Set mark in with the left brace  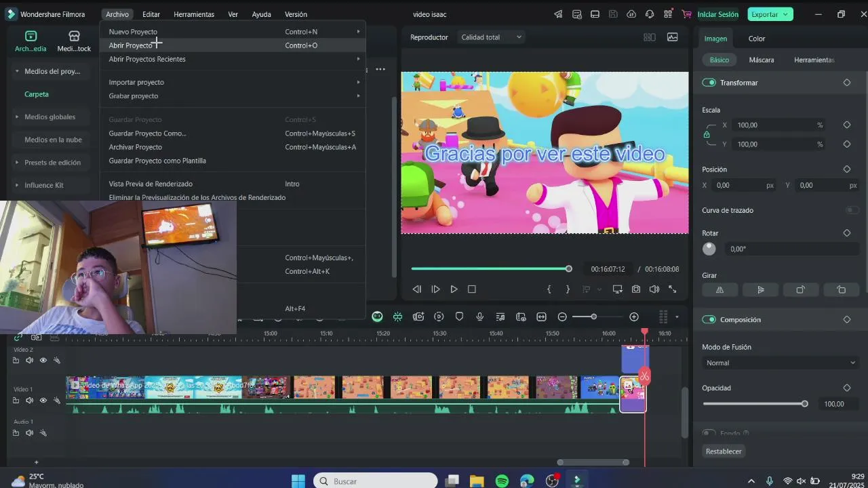tap(549, 289)
